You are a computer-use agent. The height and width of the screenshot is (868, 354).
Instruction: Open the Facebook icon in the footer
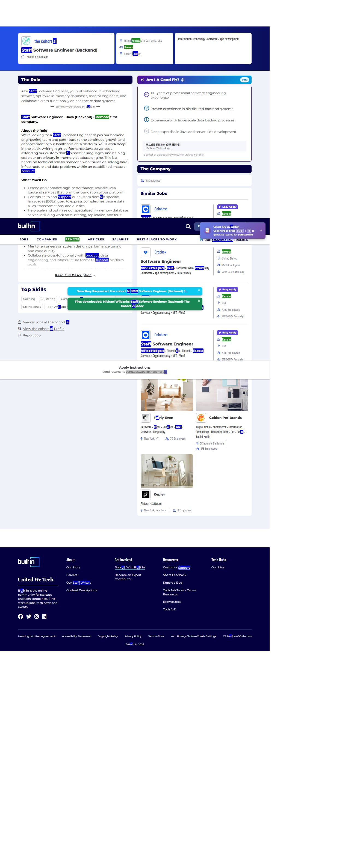(20, 616)
